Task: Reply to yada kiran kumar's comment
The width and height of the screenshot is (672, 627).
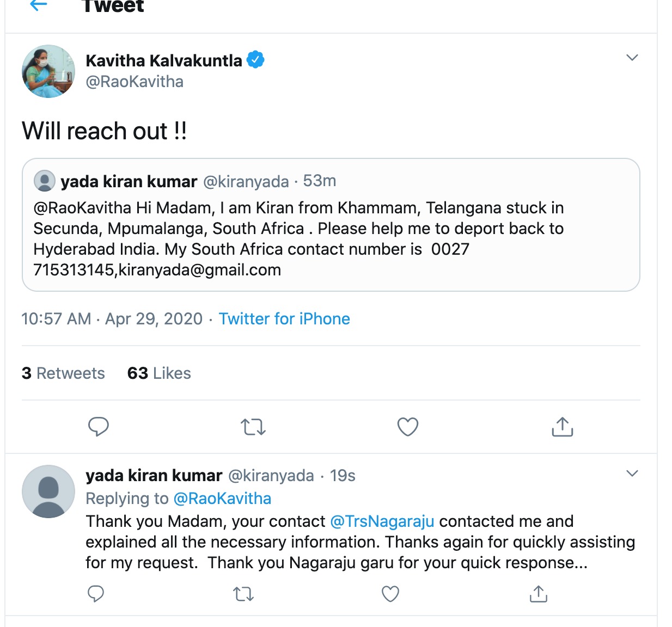Action: pyautogui.click(x=96, y=593)
